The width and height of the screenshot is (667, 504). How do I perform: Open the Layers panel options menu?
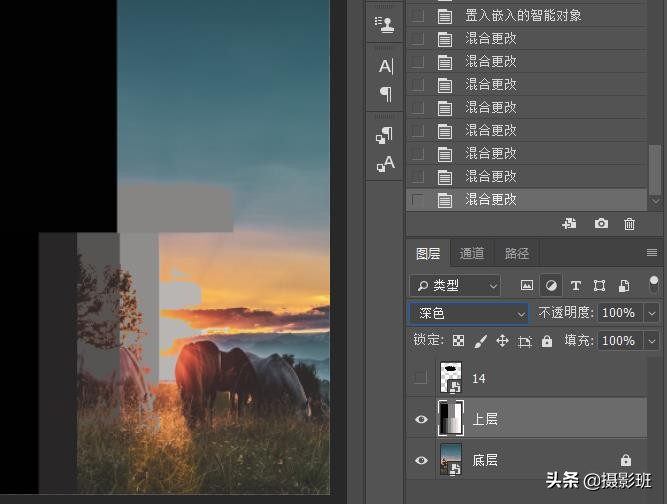coord(652,253)
